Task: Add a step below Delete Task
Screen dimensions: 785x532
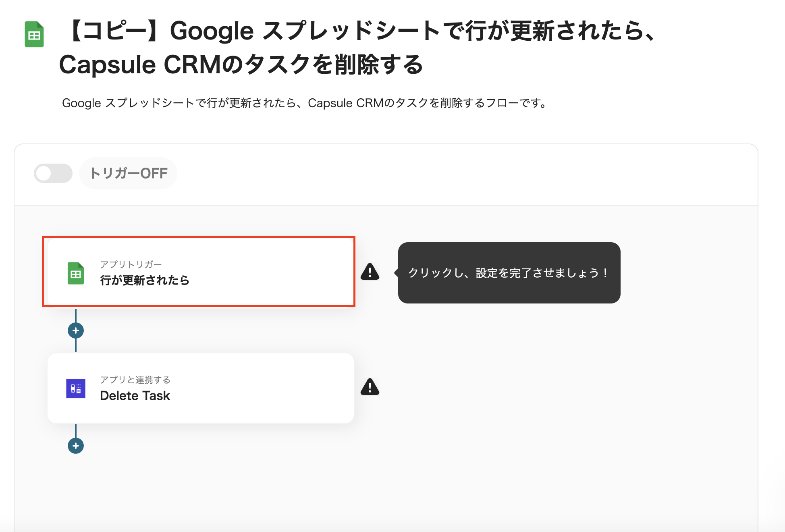Action: (x=76, y=446)
